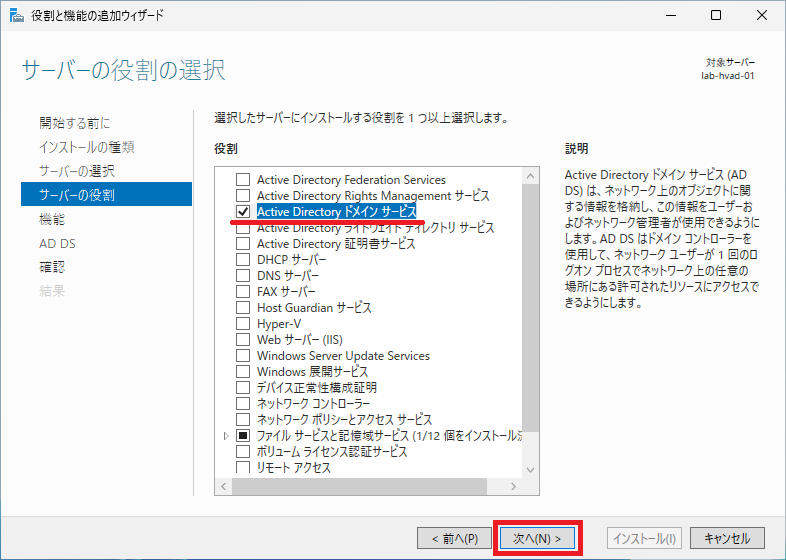Viewport: 786px width, 560px height.
Task: Click the < 前へ(P) button
Action: tap(455, 538)
